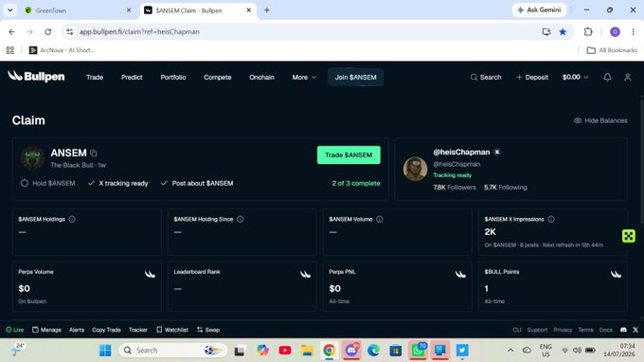Open the Onchain section
Image resolution: width=644 pixels, height=362 pixels.
coord(261,78)
